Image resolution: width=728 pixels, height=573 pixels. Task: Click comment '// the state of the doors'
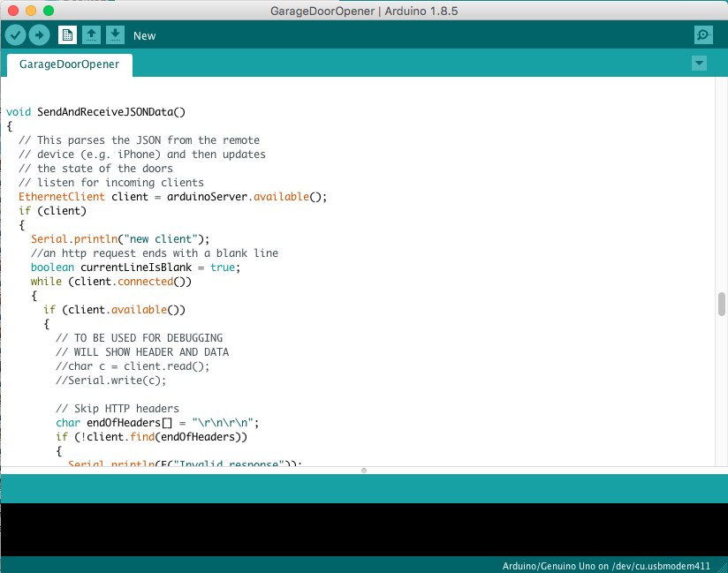[95, 169]
